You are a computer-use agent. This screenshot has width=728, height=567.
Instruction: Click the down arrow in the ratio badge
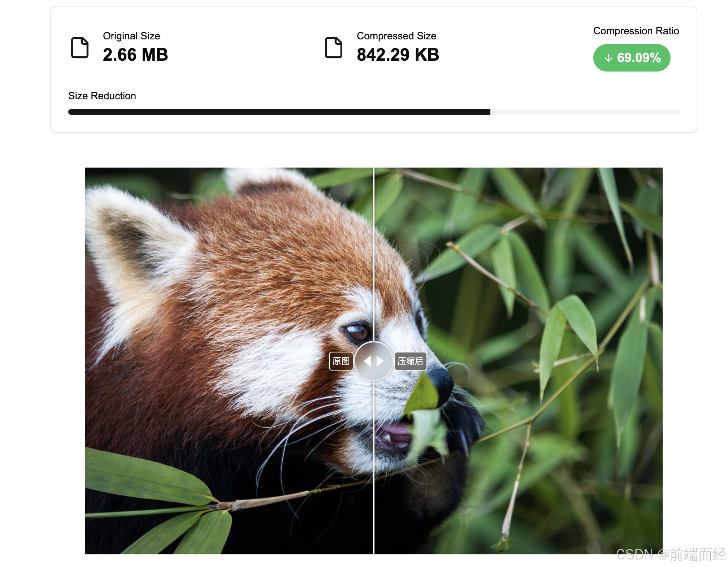tap(608, 58)
